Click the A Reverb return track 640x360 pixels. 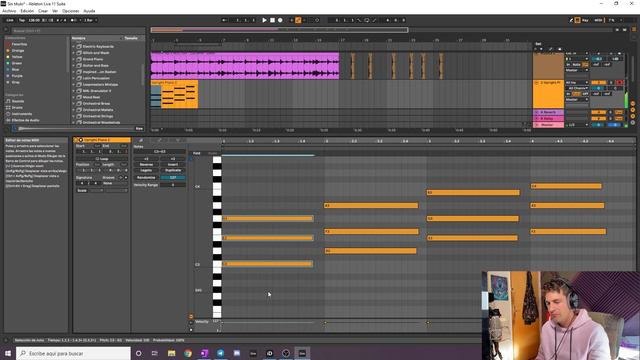[x=548, y=112]
